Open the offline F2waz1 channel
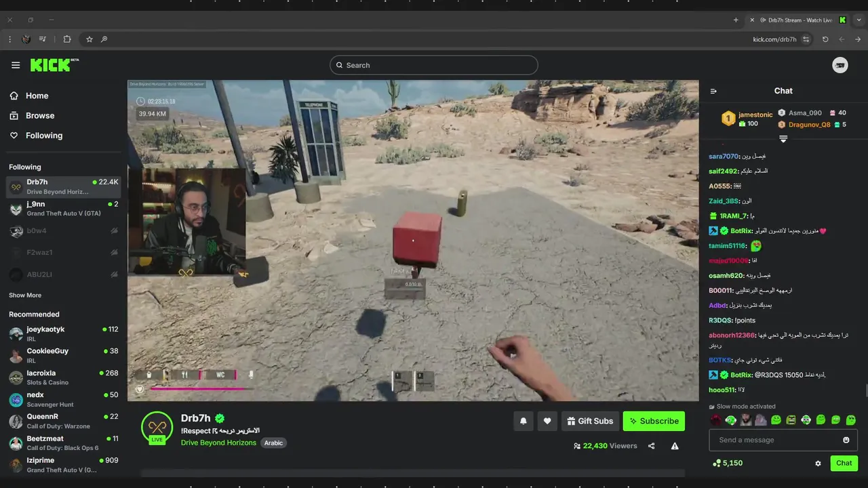868x488 pixels. [x=64, y=253]
